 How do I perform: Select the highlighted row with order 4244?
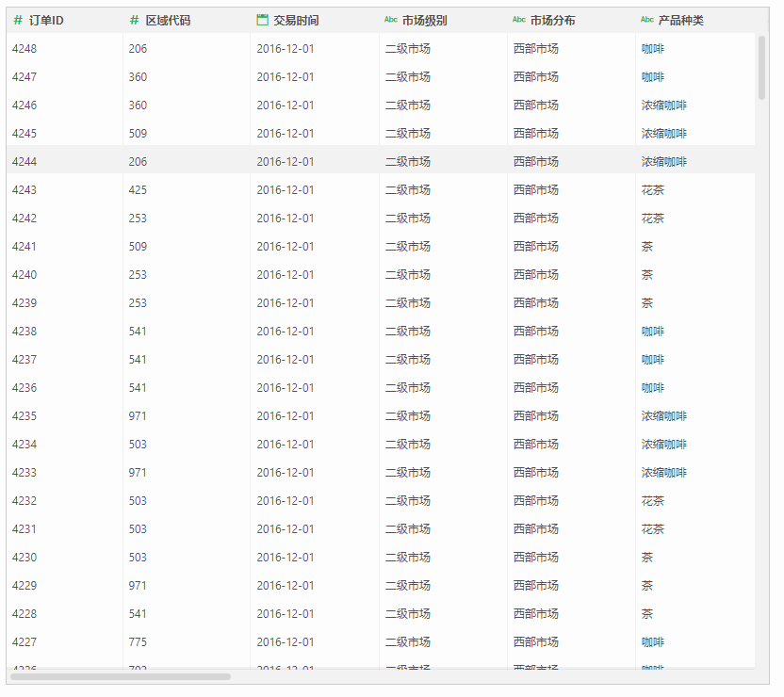[381, 161]
